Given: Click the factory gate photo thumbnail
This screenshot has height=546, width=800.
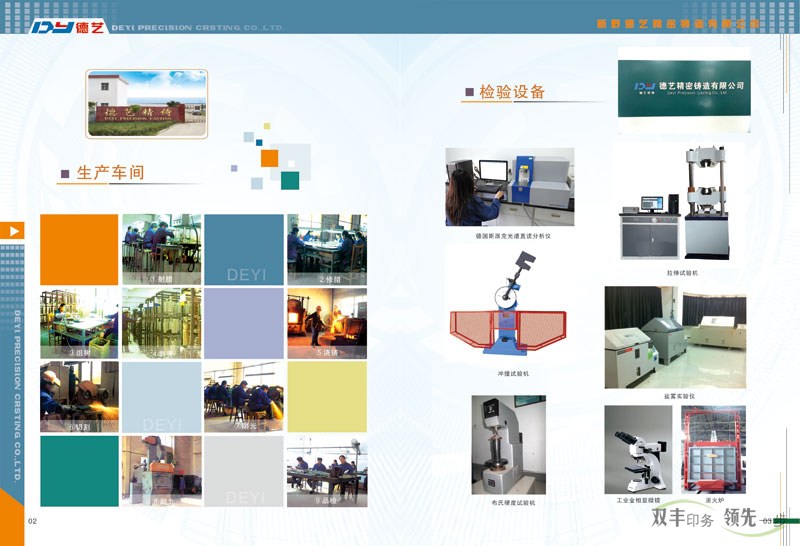Looking at the screenshot, I should click(x=147, y=103).
